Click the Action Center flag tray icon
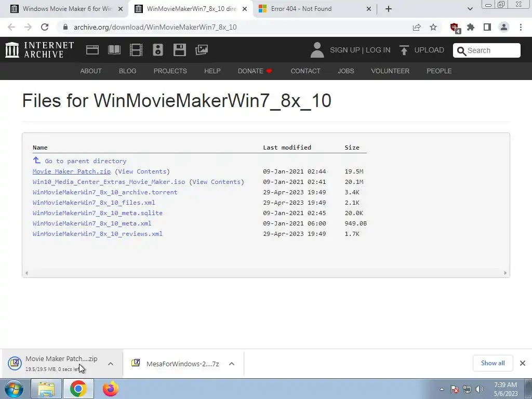This screenshot has height=399, width=532. pos(455,389)
